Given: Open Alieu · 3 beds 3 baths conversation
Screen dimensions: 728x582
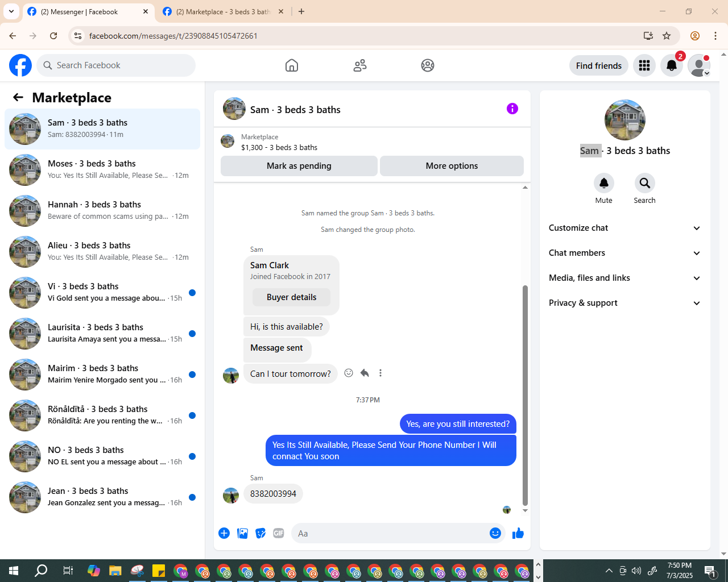Looking at the screenshot, I should point(102,252).
